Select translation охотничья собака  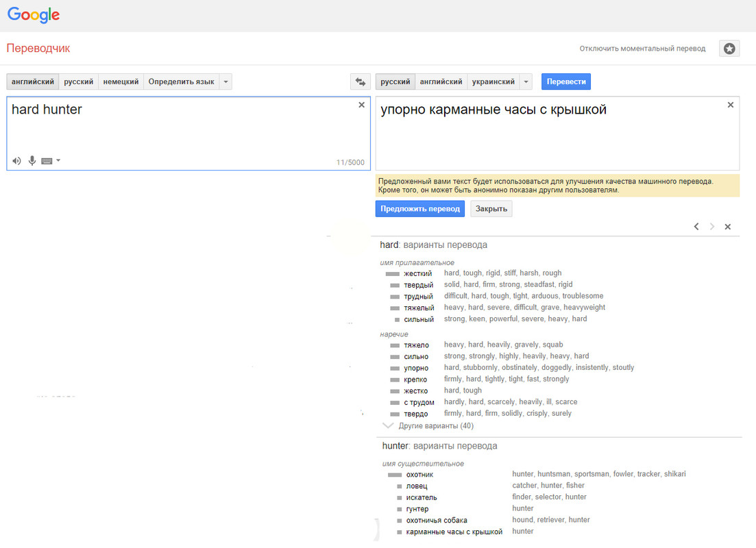437,521
